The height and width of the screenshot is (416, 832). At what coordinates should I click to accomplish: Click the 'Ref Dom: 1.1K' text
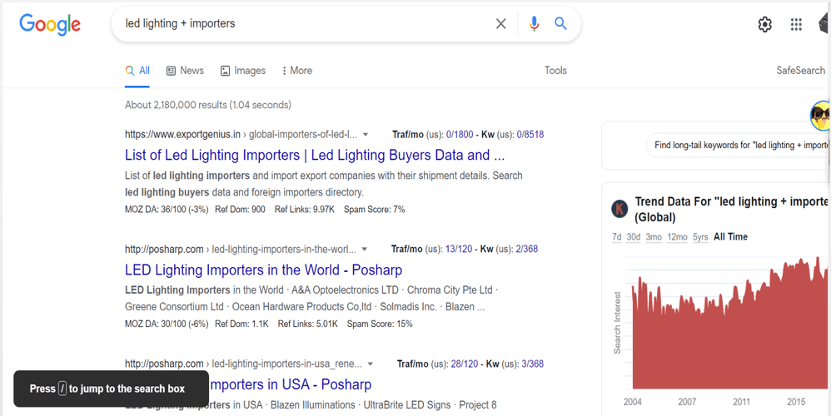tap(242, 324)
